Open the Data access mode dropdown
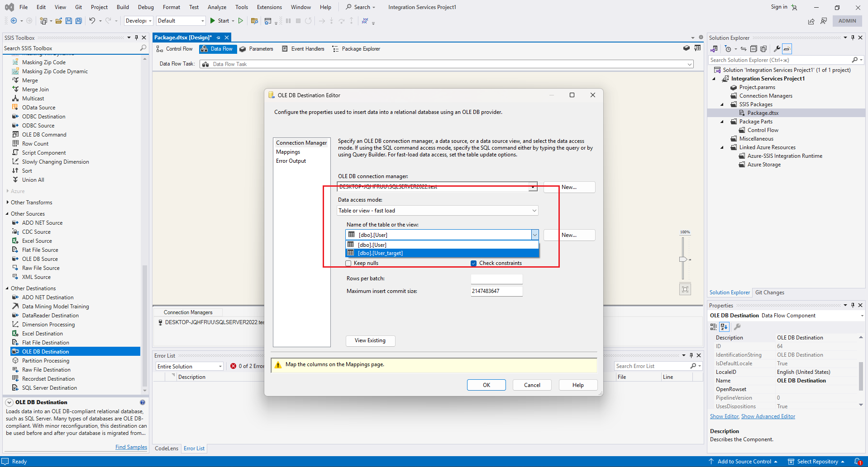 [534, 211]
